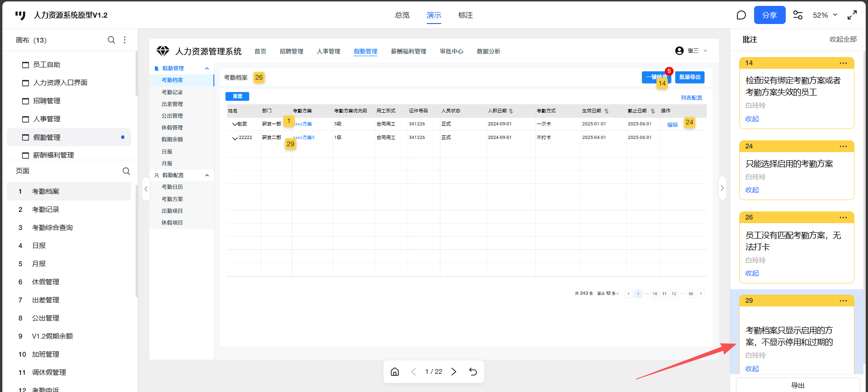Click 收起全部 to collapse all annotations
The image size is (868, 392).
pyautogui.click(x=843, y=39)
